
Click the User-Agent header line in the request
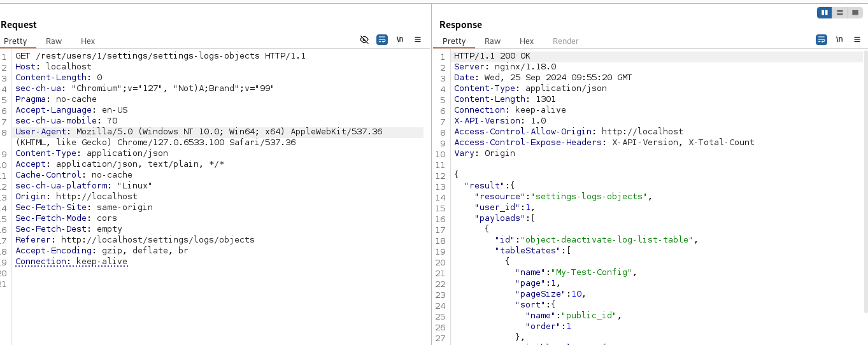[199, 131]
